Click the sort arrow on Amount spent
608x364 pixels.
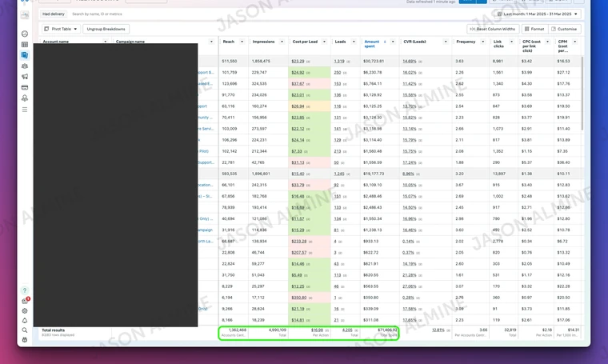[x=385, y=42]
